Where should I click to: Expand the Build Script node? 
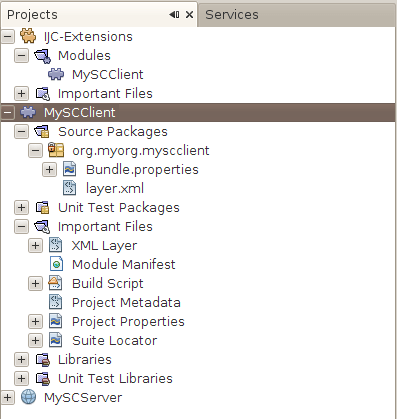pos(35,284)
